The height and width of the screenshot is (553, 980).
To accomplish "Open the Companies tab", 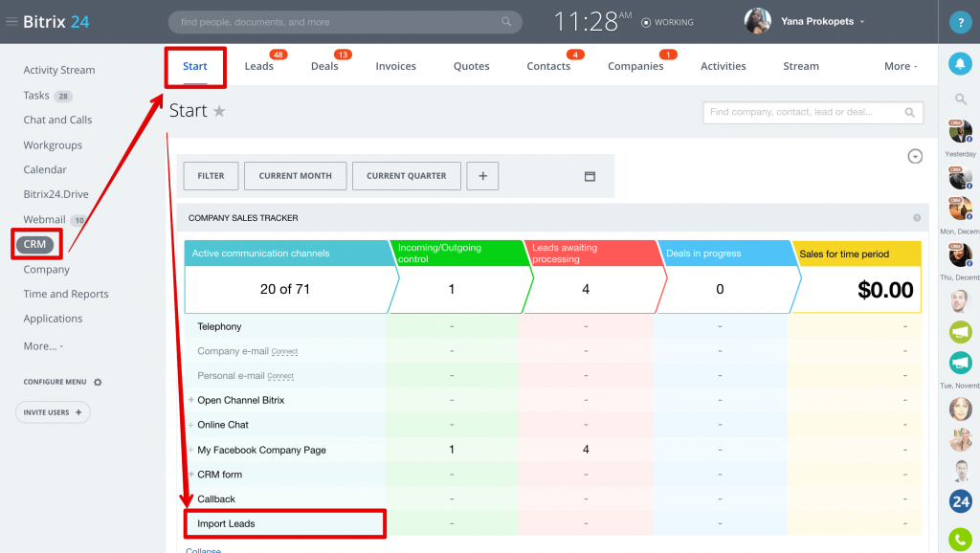I will 635,66.
